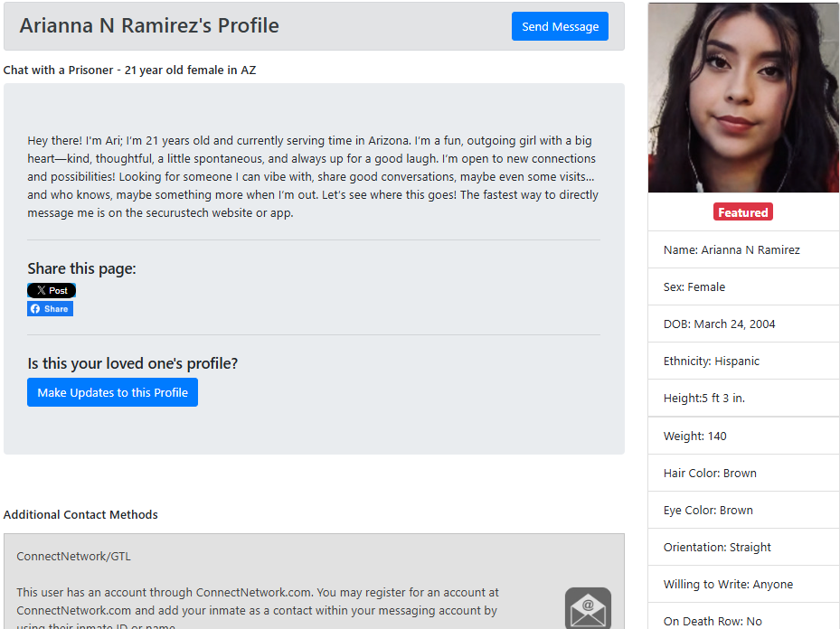
Task: Click the 'Sex: Female' row
Action: (x=743, y=286)
